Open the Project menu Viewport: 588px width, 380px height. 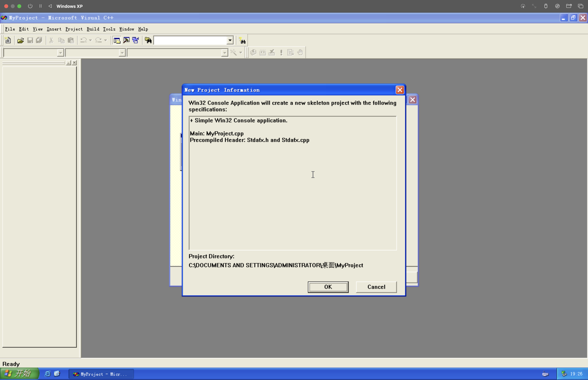click(74, 29)
